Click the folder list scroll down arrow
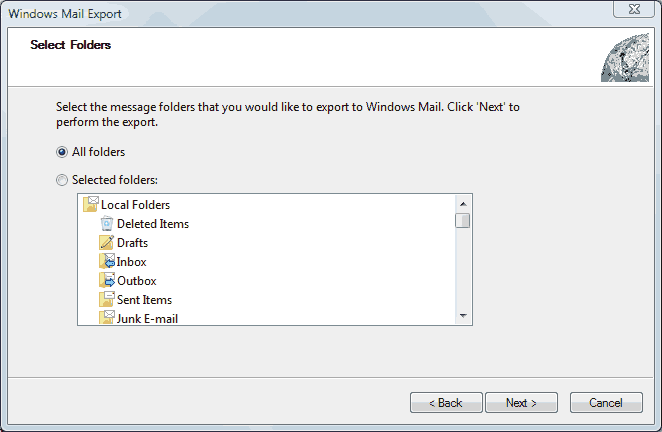The image size is (662, 432). coord(463,316)
